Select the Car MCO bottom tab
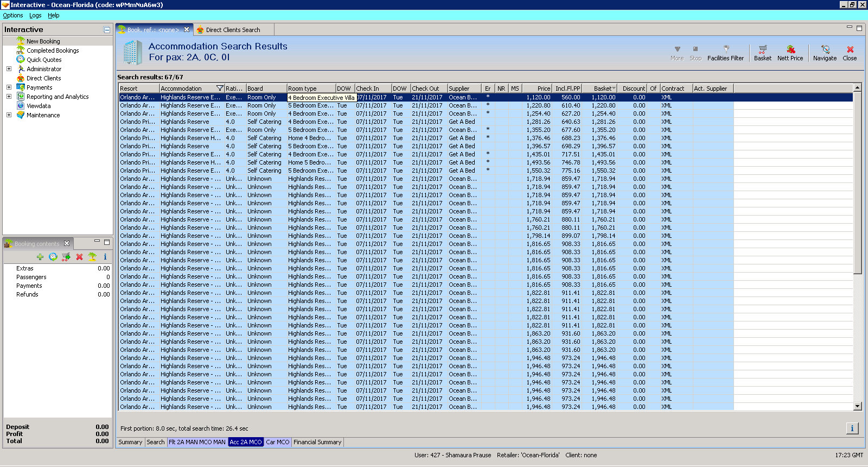Viewport: 868px width, 467px height. point(277,442)
